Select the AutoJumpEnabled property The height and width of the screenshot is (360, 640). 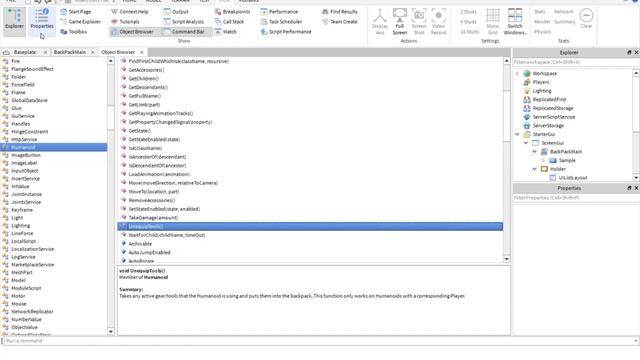(x=149, y=252)
